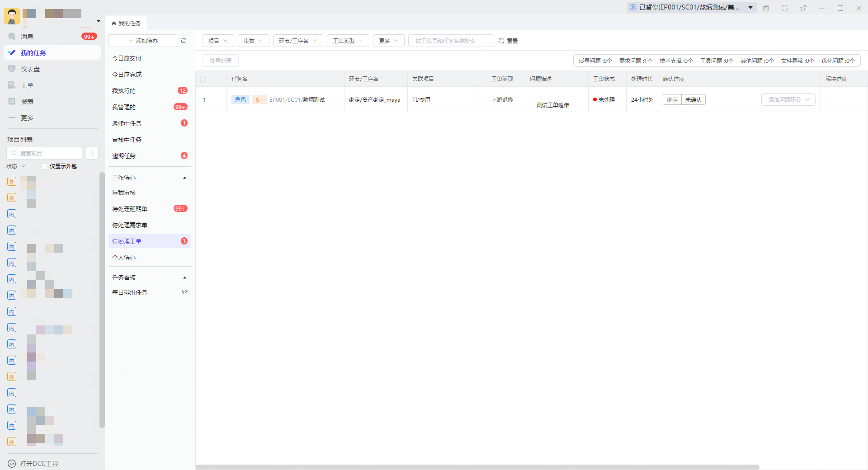Image resolution: width=868 pixels, height=470 pixels.
Task: Open the 仪表盘 dashboard icon
Action: [x=12, y=69]
